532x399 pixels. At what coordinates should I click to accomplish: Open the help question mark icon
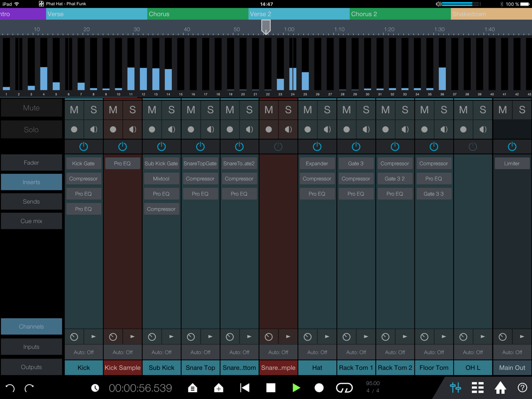click(x=522, y=388)
